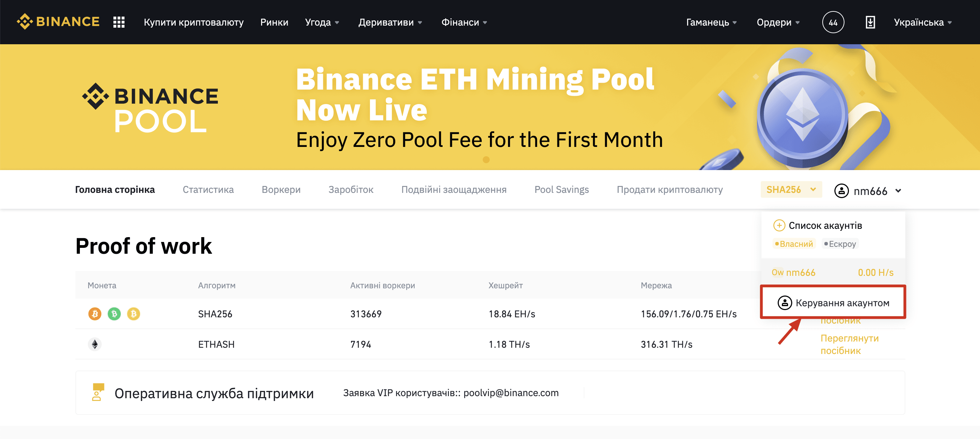Click the yellow Bitcoin SV coin icon
Viewport: 980px width, 439px height.
coord(133,314)
